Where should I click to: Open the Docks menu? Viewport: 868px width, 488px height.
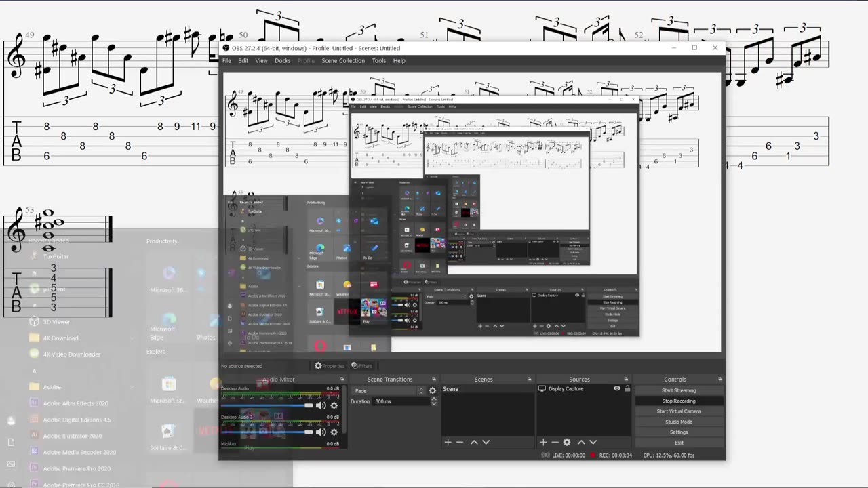(283, 61)
